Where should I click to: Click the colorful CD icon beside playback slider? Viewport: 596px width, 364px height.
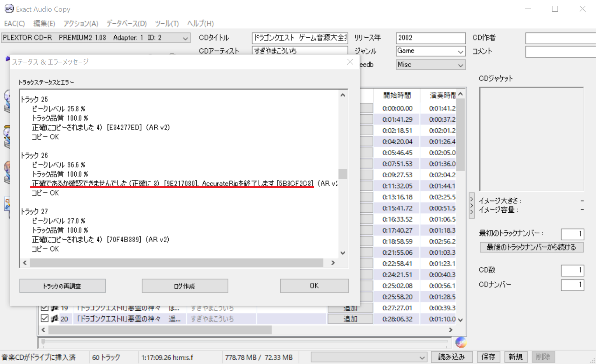[461, 342]
